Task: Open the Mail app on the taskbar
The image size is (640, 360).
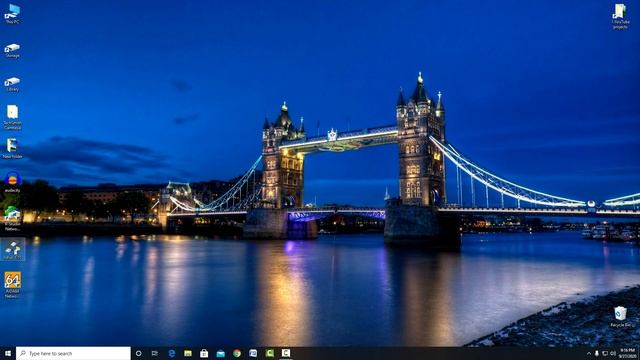Action: (x=220, y=353)
